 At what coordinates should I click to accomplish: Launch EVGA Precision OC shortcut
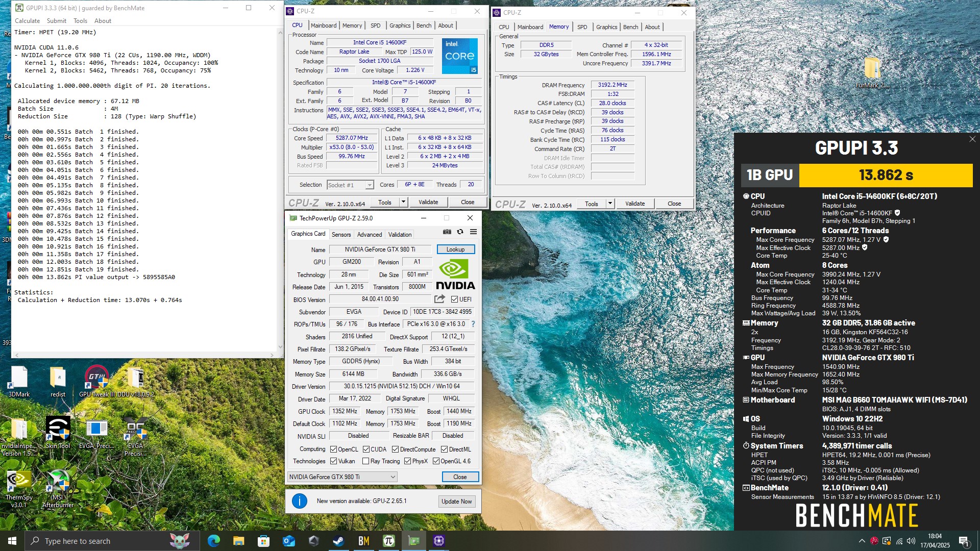point(135,436)
